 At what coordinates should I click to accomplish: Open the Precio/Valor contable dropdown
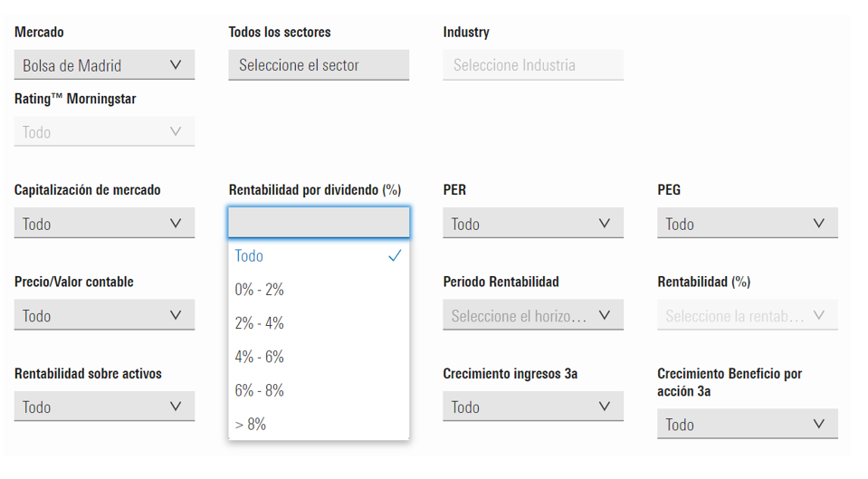(104, 316)
